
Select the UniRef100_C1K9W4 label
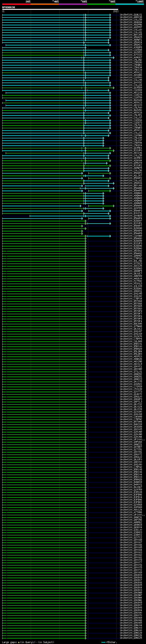point(131,135)
